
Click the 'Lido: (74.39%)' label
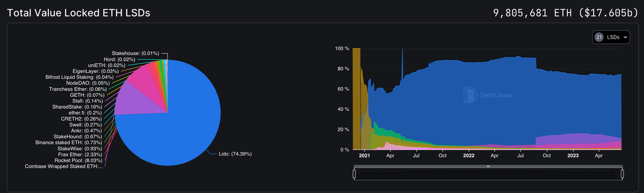tap(235, 154)
